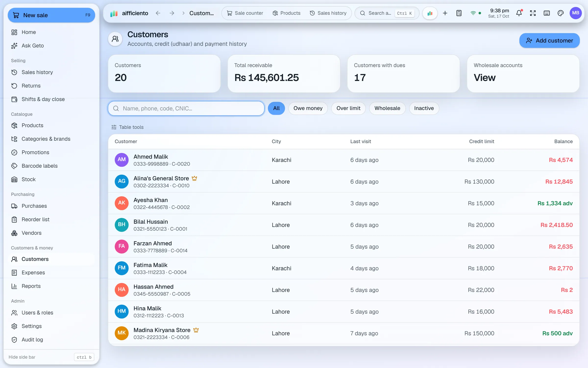This screenshot has width=588, height=368.
Task: Expand Table tools
Action: click(127, 127)
